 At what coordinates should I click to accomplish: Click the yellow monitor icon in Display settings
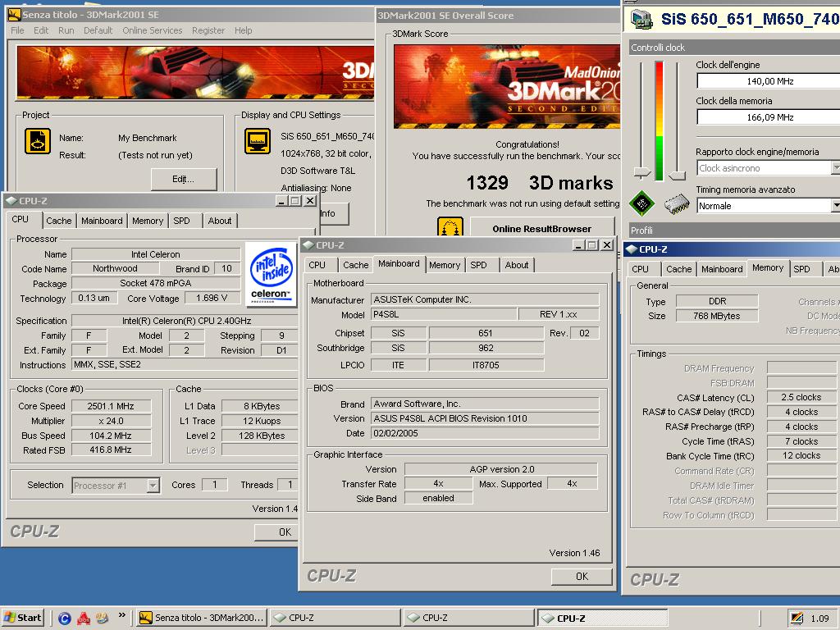[258, 141]
